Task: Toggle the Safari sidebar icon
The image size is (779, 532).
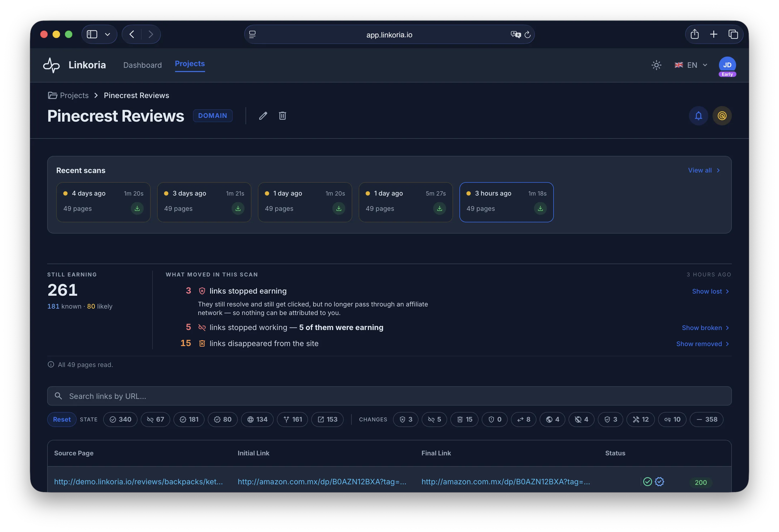Action: (92, 34)
